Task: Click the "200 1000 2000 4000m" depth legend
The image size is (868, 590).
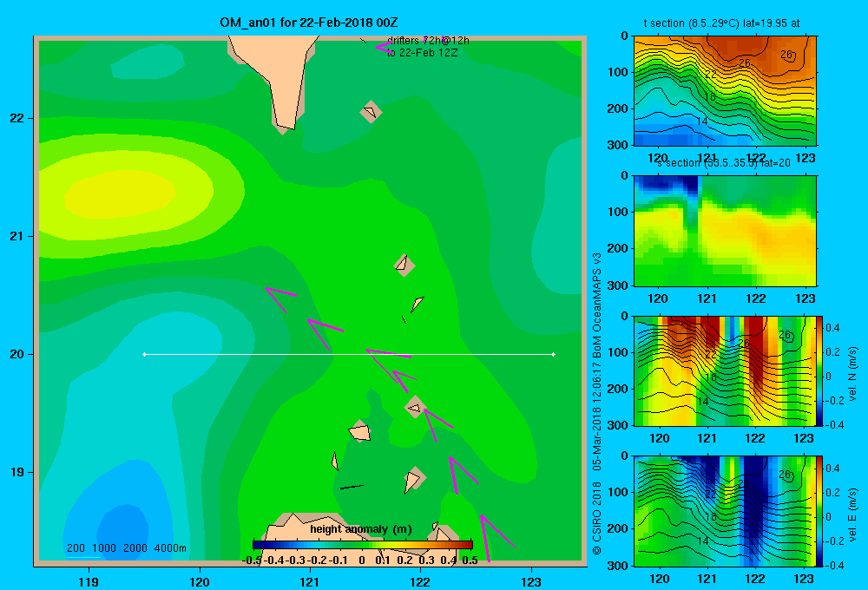Action: click(126, 548)
